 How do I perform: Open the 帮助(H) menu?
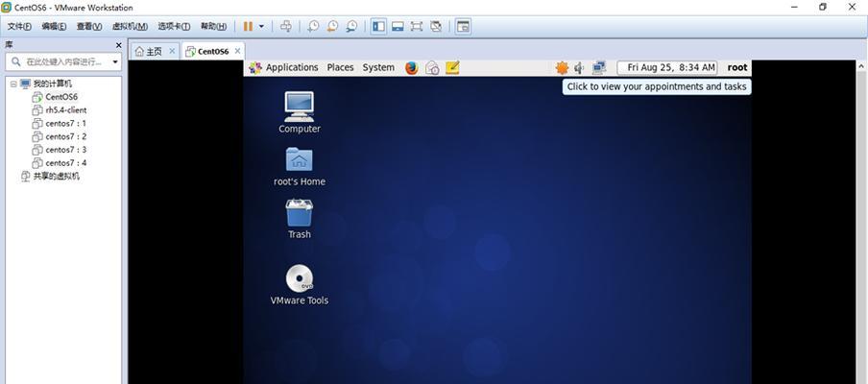point(213,26)
